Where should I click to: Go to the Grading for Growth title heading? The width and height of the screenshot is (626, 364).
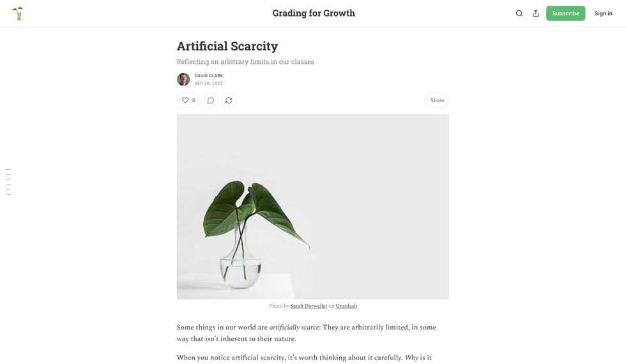[x=314, y=13]
